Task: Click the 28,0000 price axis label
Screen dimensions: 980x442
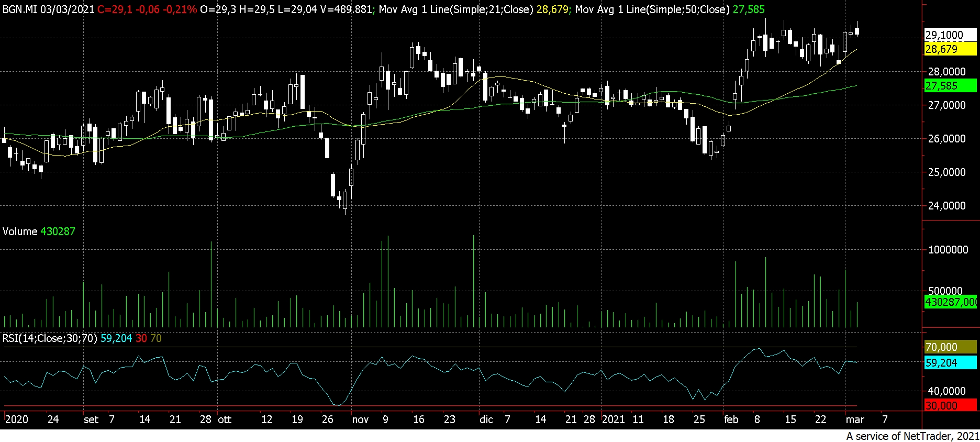Action: point(946,72)
